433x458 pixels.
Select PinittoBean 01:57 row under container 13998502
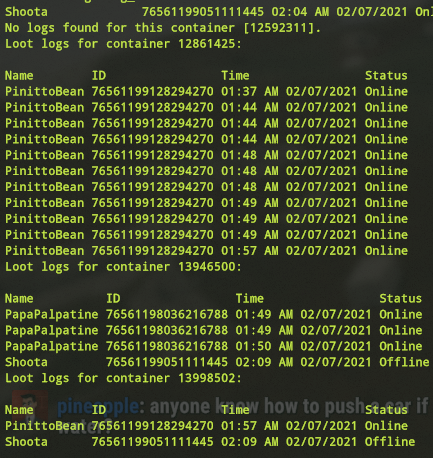tap(206, 426)
